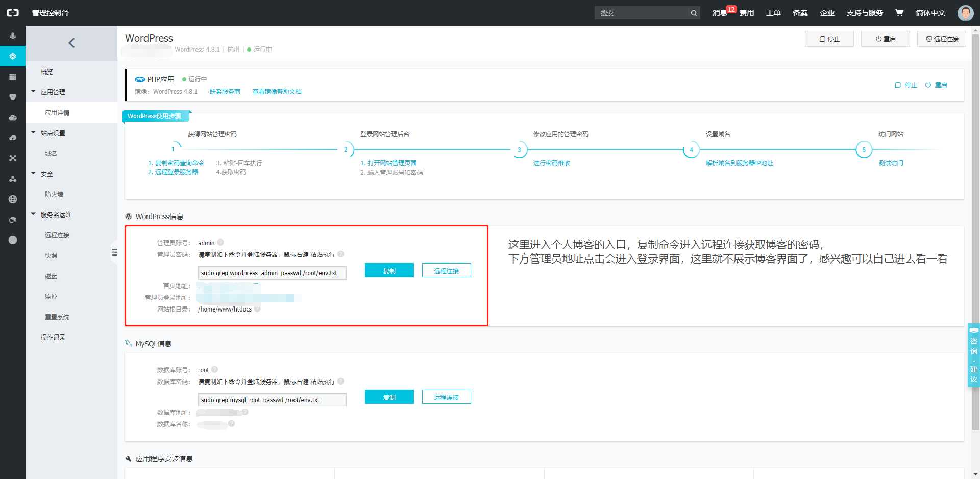Open the 支持与服务 top menu

tap(865, 13)
